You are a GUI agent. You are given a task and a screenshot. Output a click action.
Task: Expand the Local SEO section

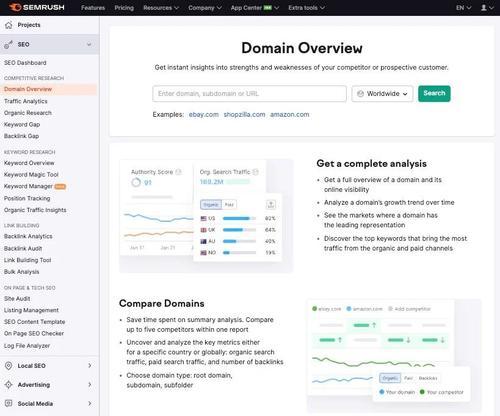[x=89, y=366]
